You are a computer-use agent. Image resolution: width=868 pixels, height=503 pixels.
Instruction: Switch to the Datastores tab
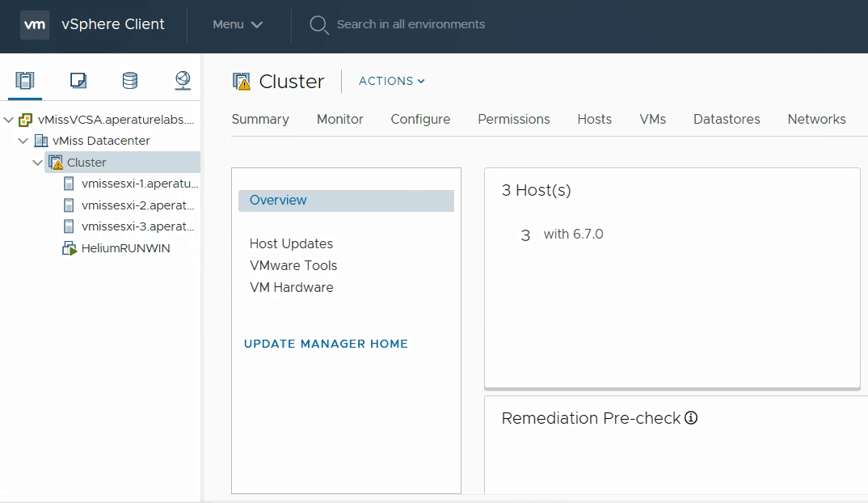[x=727, y=119]
